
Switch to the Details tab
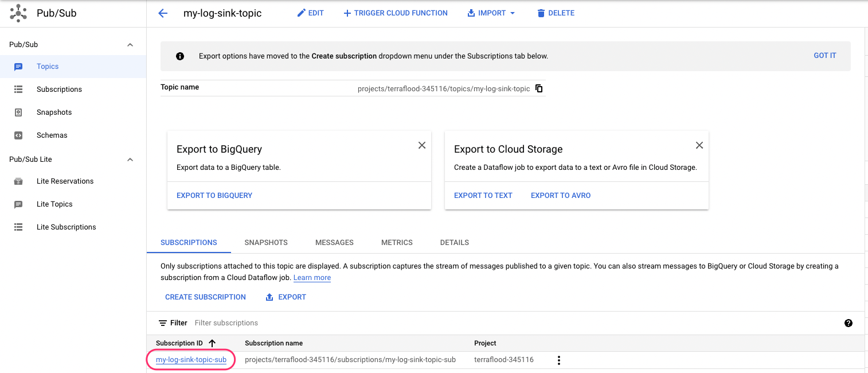[455, 243]
